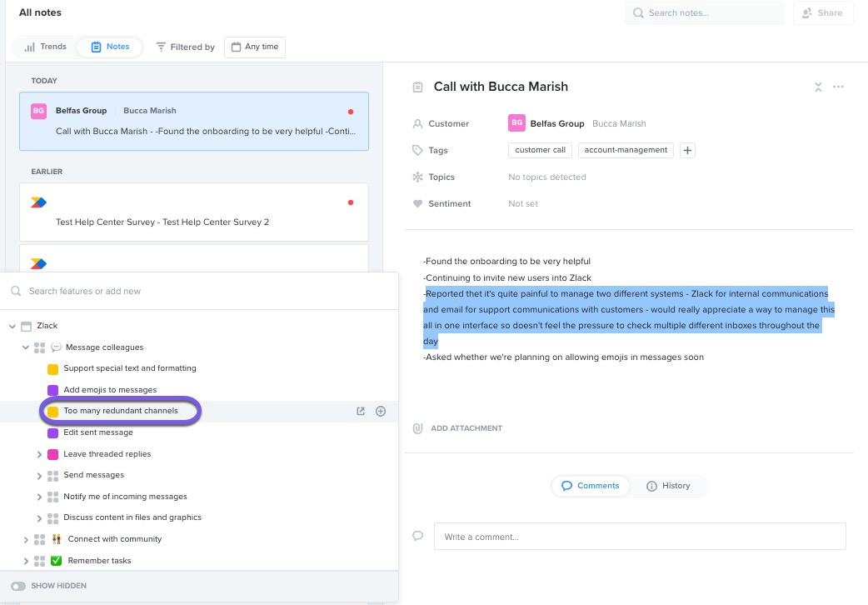This screenshot has width=868, height=605.
Task: Click the grid icon beside Discuss content
Action: [x=53, y=518]
